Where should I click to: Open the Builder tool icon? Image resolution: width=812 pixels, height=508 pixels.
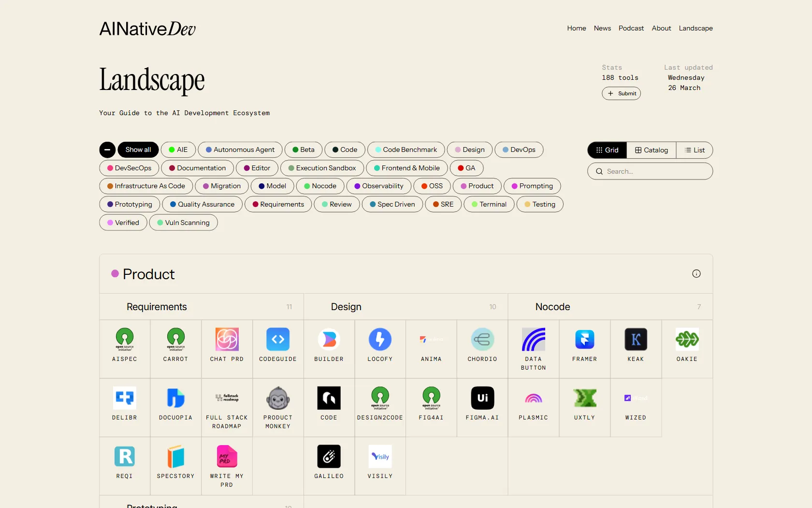329,339
